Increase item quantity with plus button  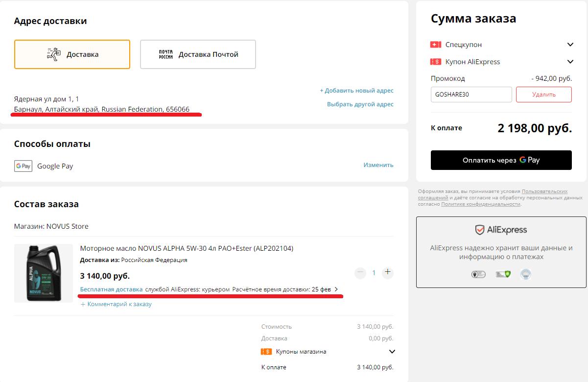pyautogui.click(x=388, y=272)
